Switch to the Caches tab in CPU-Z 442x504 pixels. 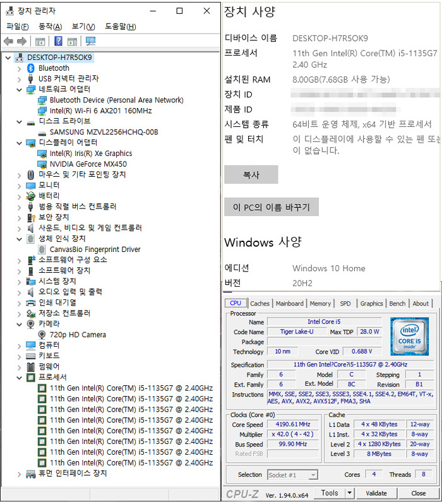[x=260, y=303]
